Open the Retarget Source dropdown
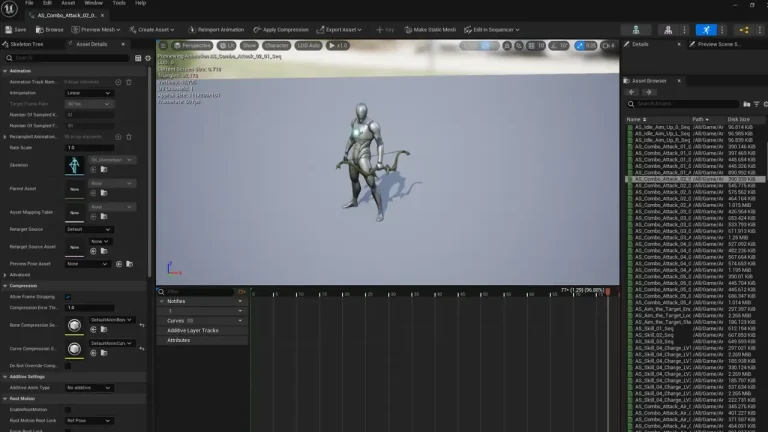The image size is (768, 432). pos(89,229)
